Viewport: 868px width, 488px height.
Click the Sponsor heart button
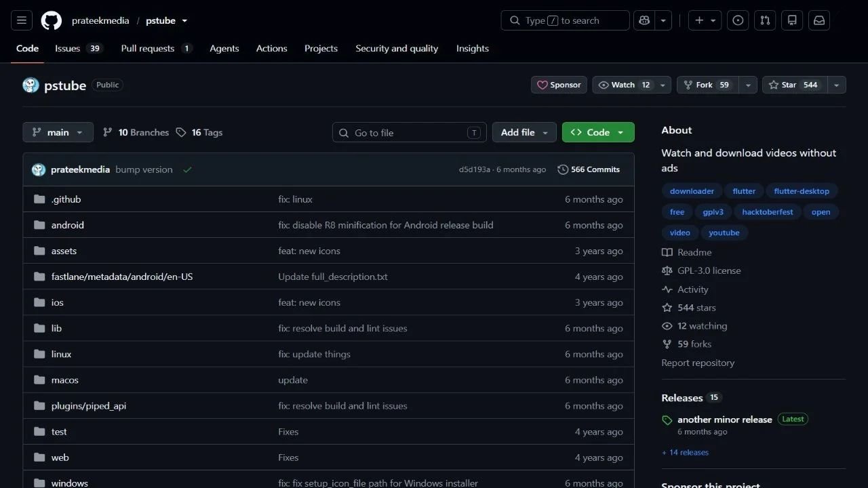point(559,85)
